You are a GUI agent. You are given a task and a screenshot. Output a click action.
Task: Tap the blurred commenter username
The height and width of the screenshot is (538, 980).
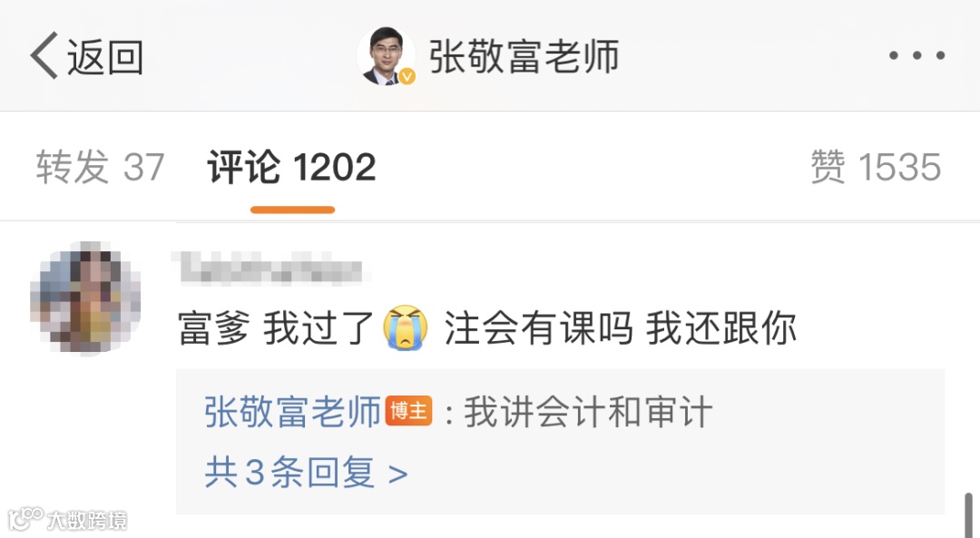tap(270, 269)
